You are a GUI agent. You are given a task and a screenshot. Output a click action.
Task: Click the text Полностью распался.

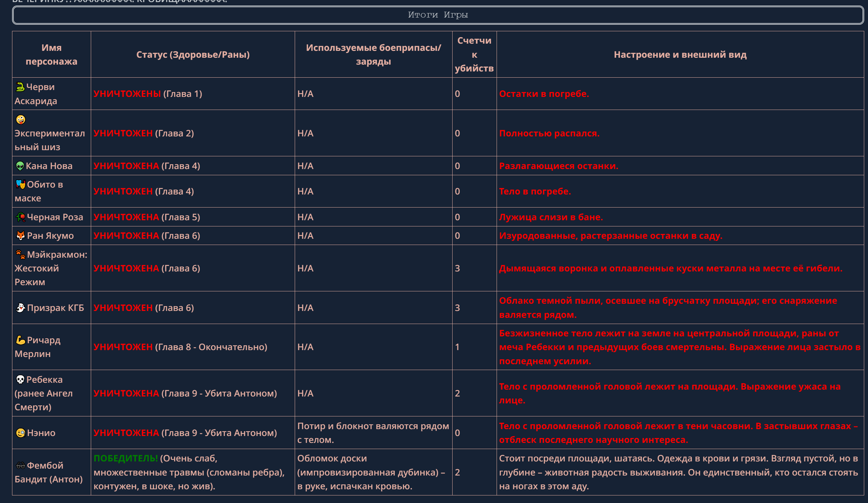click(x=550, y=133)
